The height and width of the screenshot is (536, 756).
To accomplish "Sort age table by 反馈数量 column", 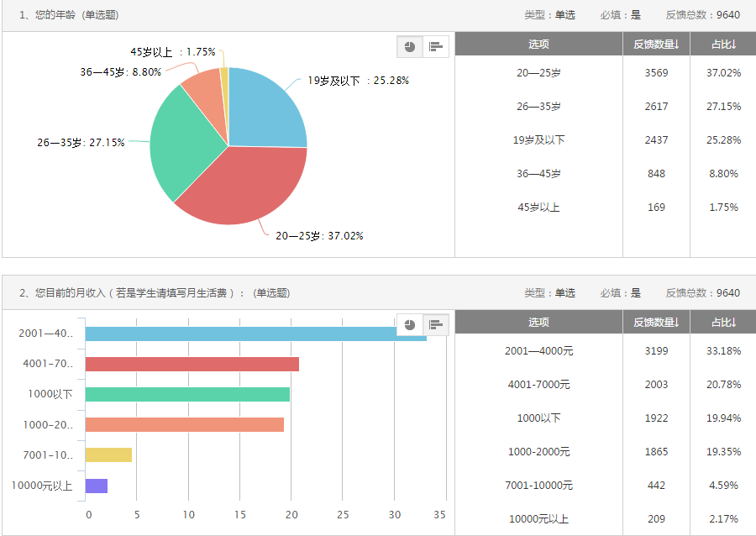I will (656, 44).
